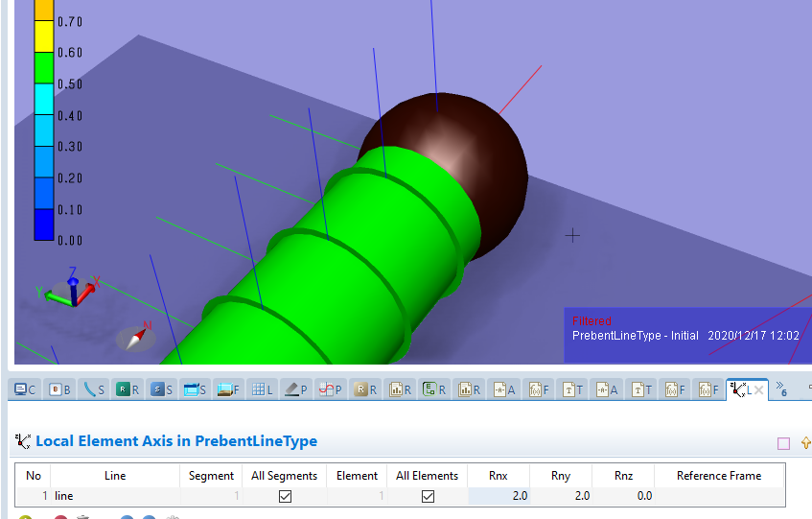812x519 pixels.
Task: Open the pencil P tab
Action: (296, 389)
